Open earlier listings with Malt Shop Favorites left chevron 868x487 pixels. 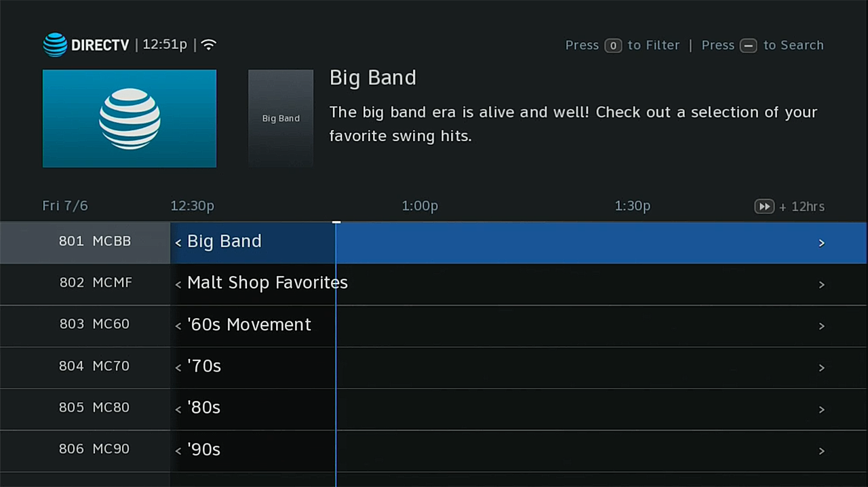point(177,283)
